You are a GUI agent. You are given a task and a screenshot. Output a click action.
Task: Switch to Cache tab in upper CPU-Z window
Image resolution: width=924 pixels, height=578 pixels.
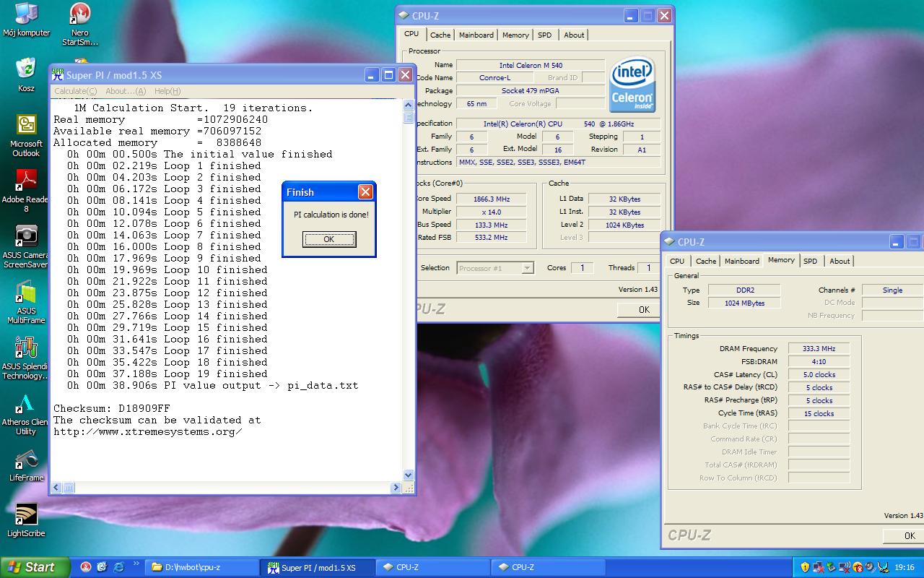click(x=440, y=35)
